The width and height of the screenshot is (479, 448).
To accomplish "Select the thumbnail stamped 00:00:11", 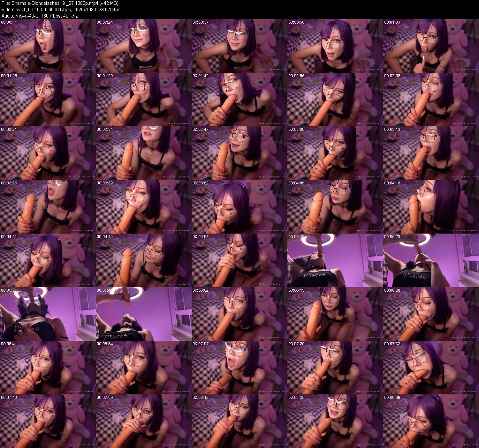I will coord(48,46).
